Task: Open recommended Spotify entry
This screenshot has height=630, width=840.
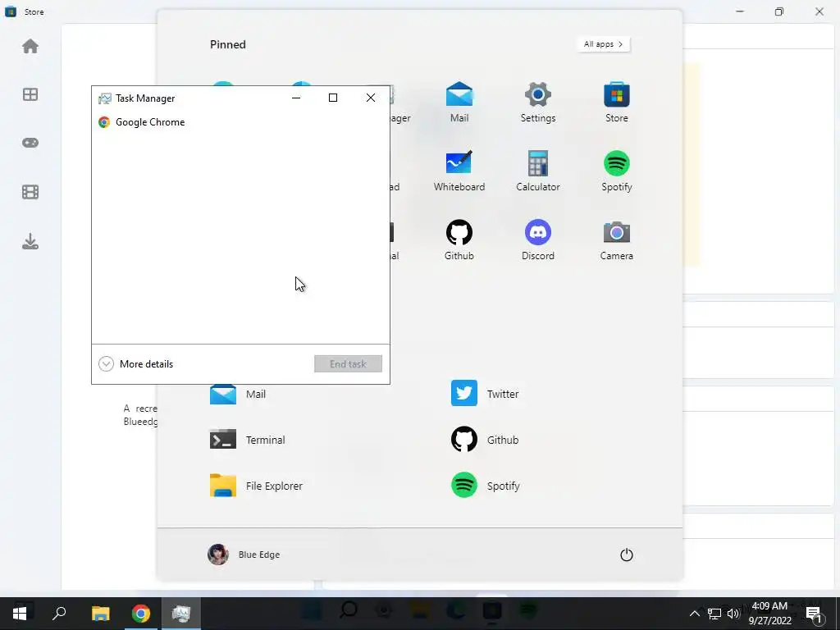Action: (x=486, y=486)
